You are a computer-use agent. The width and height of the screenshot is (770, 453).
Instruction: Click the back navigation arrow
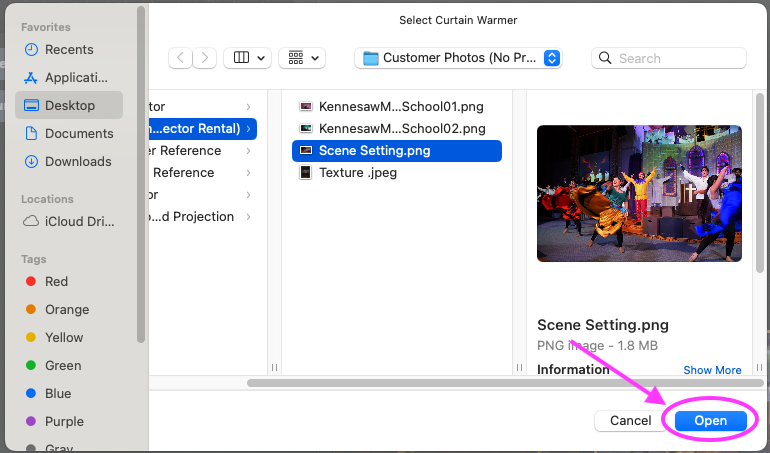181,58
